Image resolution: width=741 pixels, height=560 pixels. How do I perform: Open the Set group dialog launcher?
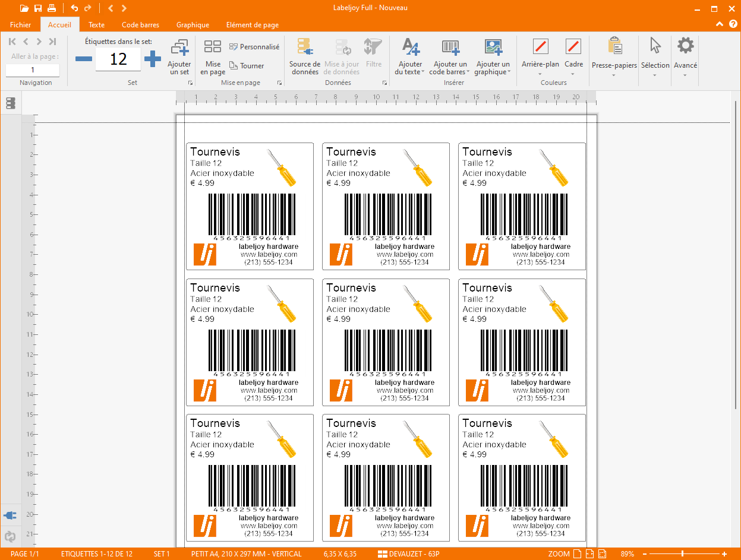[x=191, y=84]
